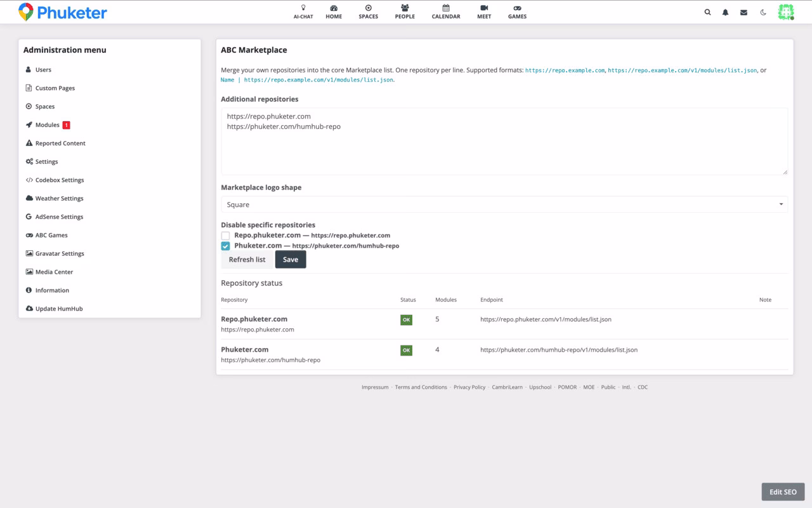This screenshot has height=508, width=812.
Task: Click the Users icon in admin menu
Action: tap(29, 70)
